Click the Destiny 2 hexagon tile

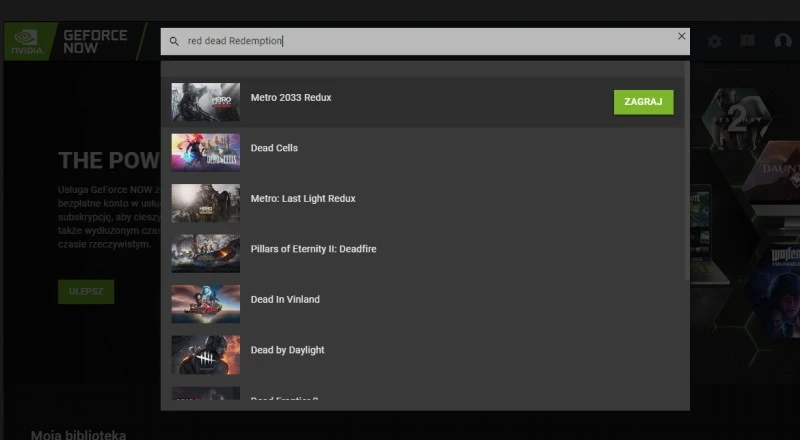[736, 120]
